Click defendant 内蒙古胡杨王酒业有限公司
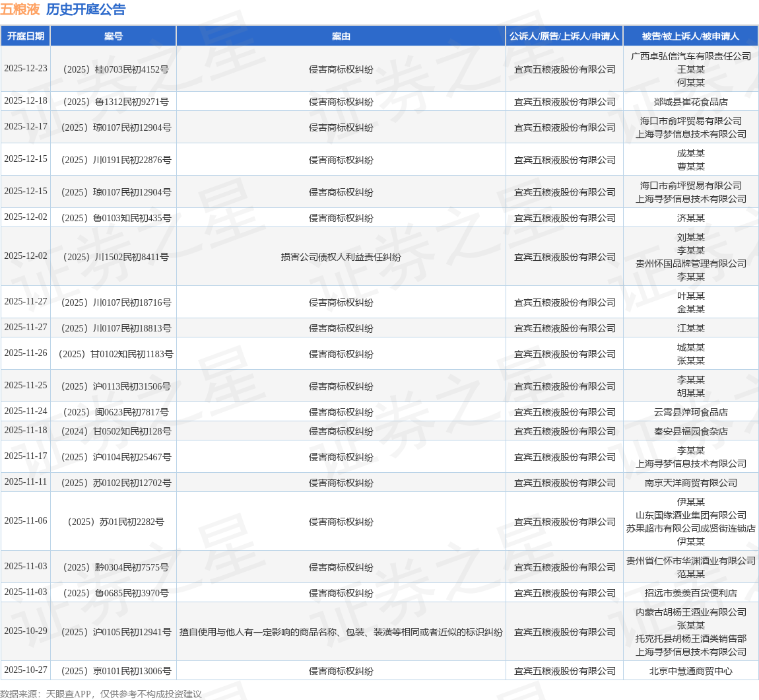Viewport: 759px width, 700px height. pyautogui.click(x=691, y=613)
